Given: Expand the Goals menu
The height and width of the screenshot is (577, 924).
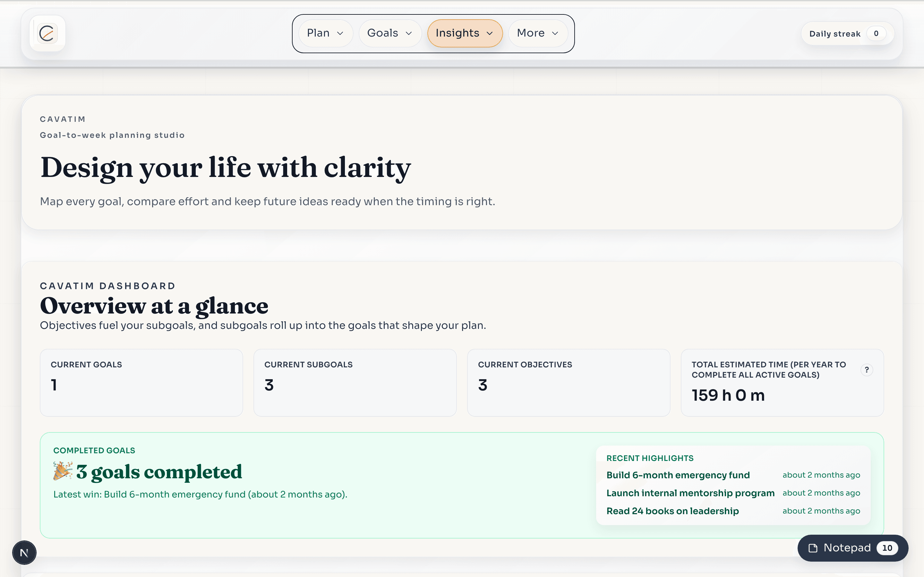Looking at the screenshot, I should click(x=390, y=33).
